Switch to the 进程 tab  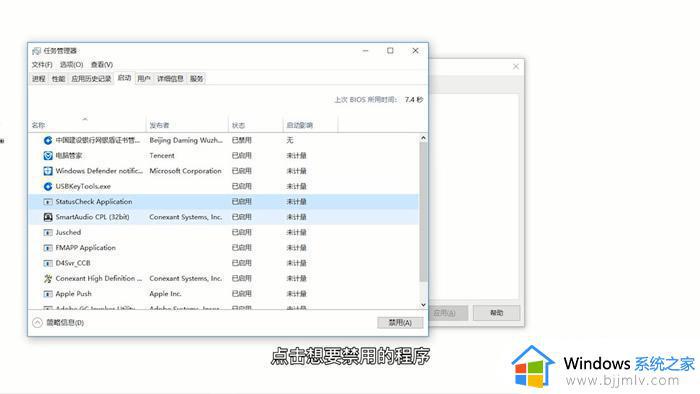coord(39,79)
